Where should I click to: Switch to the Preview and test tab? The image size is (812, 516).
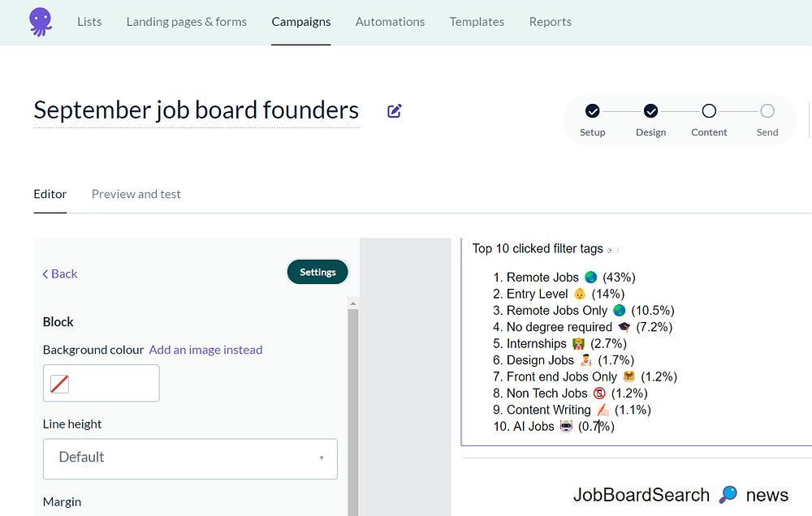pyautogui.click(x=136, y=194)
